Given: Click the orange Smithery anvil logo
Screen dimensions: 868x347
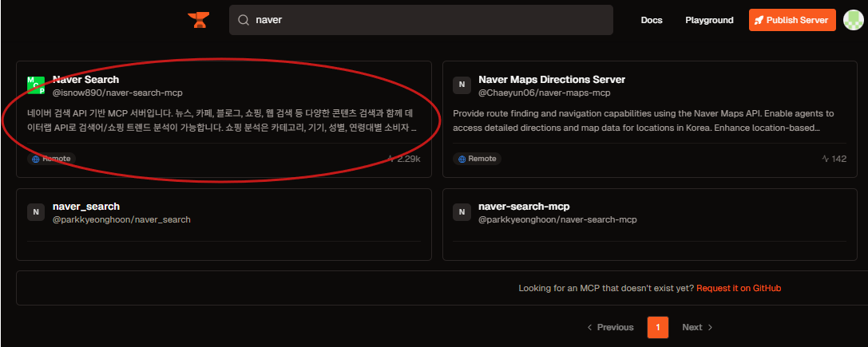Looking at the screenshot, I should click(x=198, y=20).
